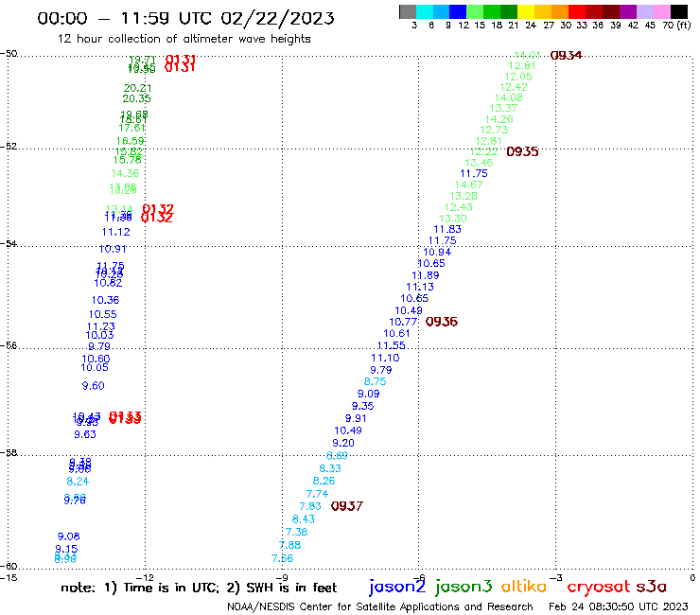
Task: Click the 0934 time marker
Action: (x=566, y=56)
